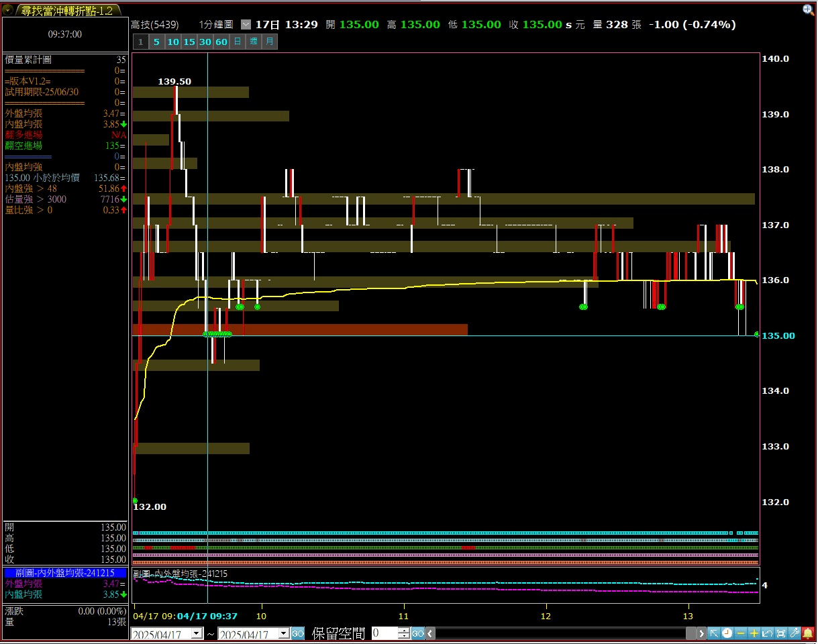This screenshot has width=818, height=644.
Task: Switch to the 5-minute timeframe
Action: [156, 42]
